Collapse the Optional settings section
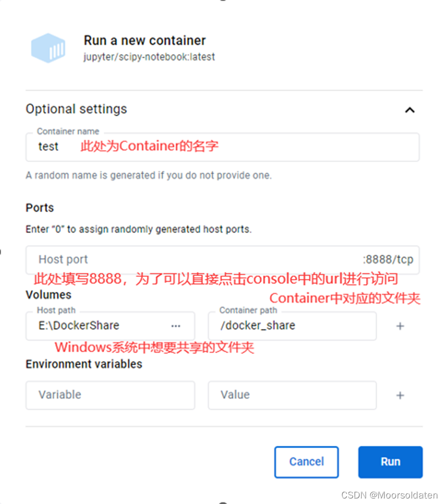This screenshot has height=504, width=446. tap(410, 110)
